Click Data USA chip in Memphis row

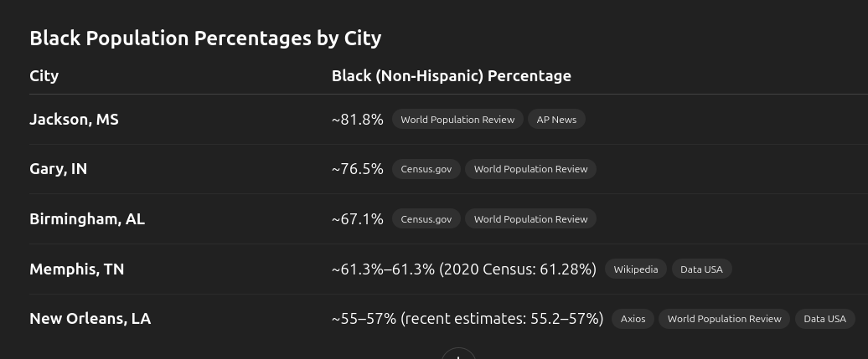click(701, 269)
